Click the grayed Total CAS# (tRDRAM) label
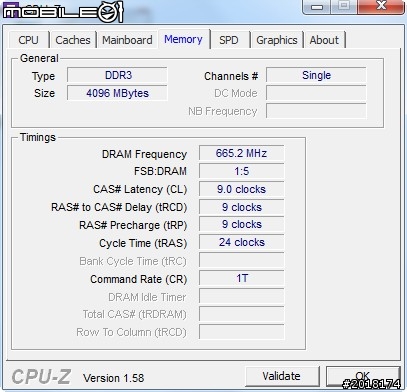The height and width of the screenshot is (392, 407). click(x=135, y=315)
